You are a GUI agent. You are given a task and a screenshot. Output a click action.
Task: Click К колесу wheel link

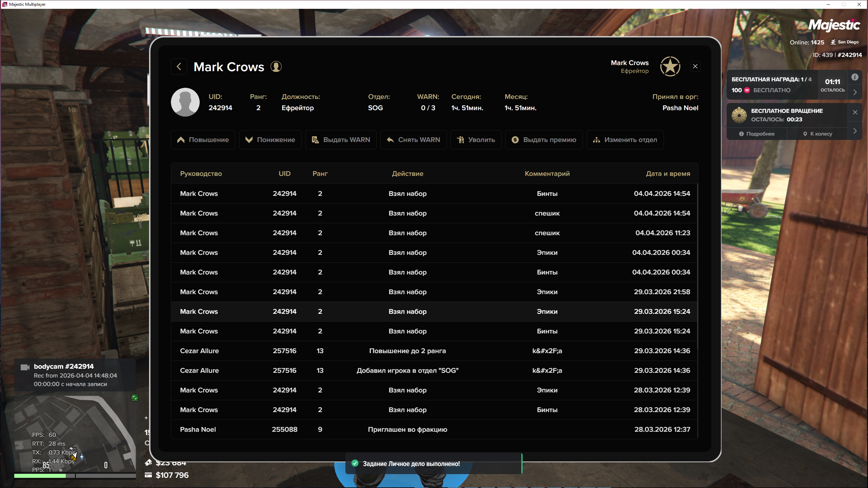coord(817,134)
